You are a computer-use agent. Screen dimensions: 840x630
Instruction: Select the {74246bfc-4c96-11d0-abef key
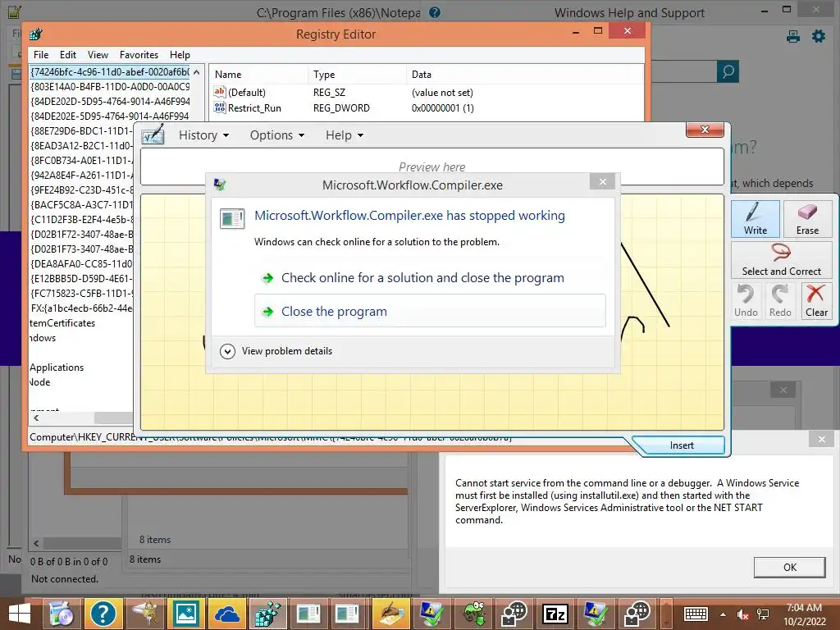(x=110, y=72)
